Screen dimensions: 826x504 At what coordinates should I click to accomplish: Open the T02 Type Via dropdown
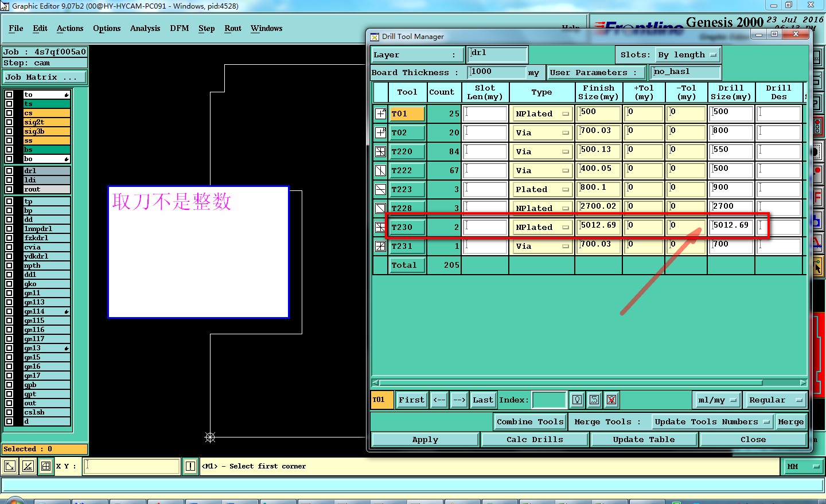point(541,132)
